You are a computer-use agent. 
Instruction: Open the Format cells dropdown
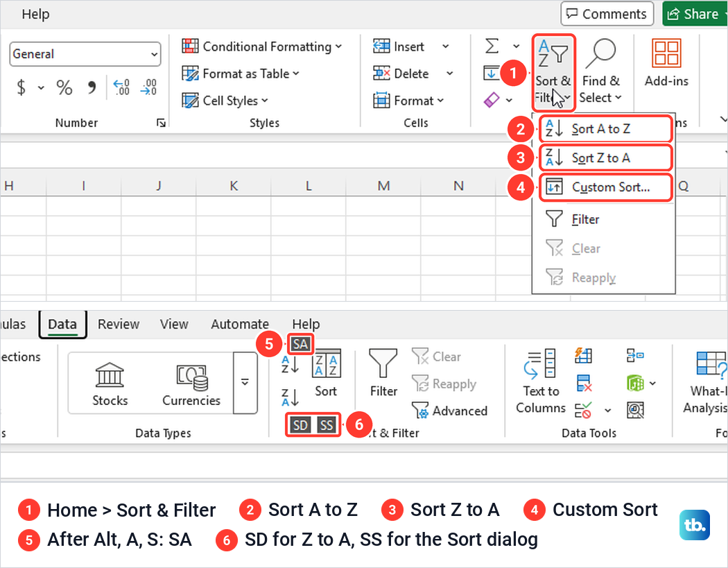tap(408, 101)
